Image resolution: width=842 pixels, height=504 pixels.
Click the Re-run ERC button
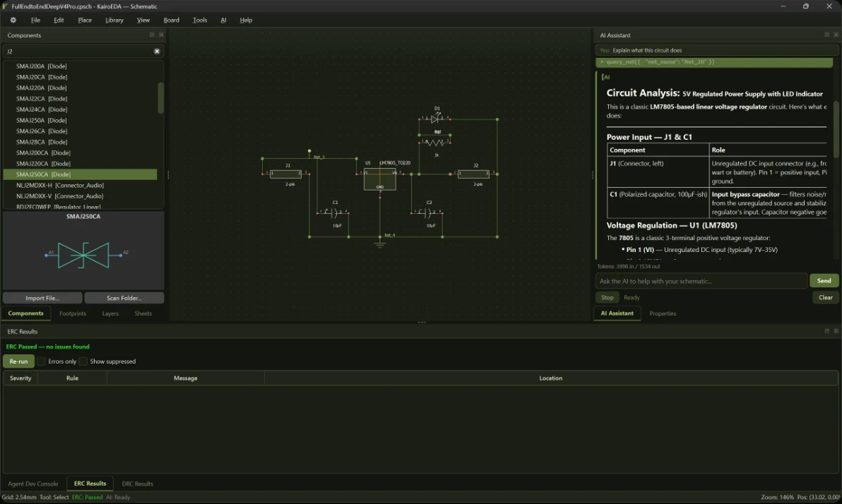(19, 361)
